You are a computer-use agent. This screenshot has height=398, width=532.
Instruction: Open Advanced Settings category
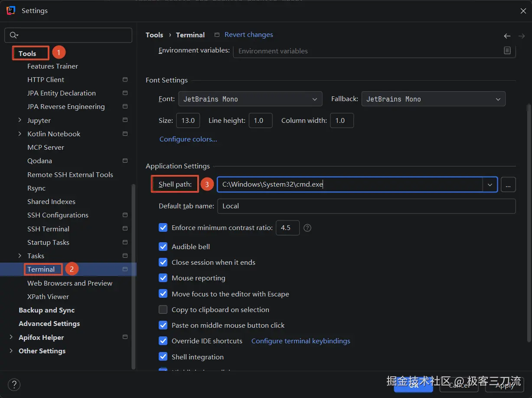(49, 323)
